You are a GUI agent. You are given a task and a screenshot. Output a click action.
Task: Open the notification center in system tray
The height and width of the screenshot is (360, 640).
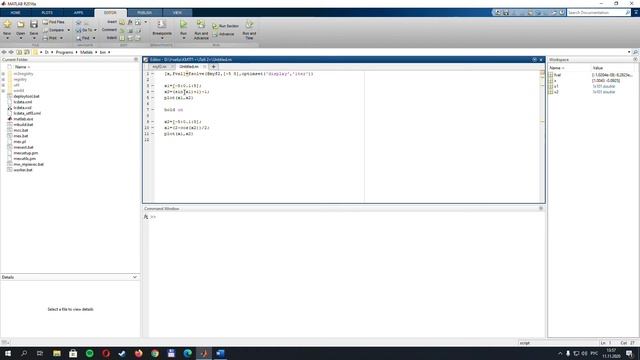pos(629,353)
